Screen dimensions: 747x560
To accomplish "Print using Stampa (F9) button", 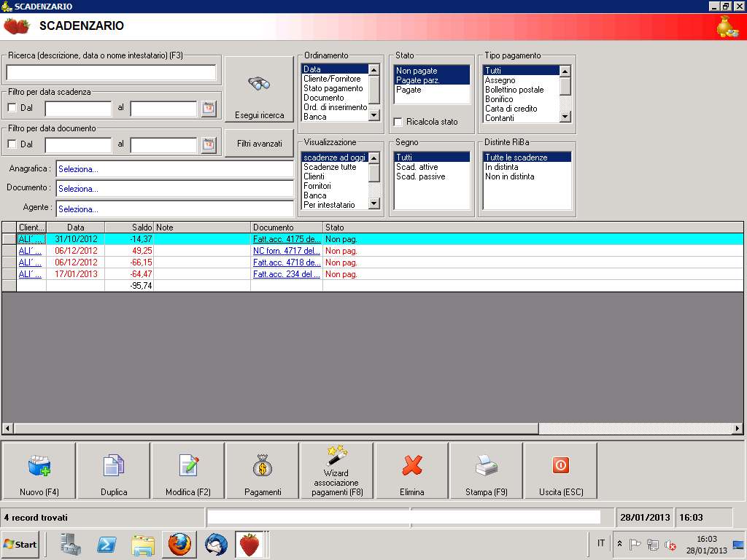I will pos(486,470).
